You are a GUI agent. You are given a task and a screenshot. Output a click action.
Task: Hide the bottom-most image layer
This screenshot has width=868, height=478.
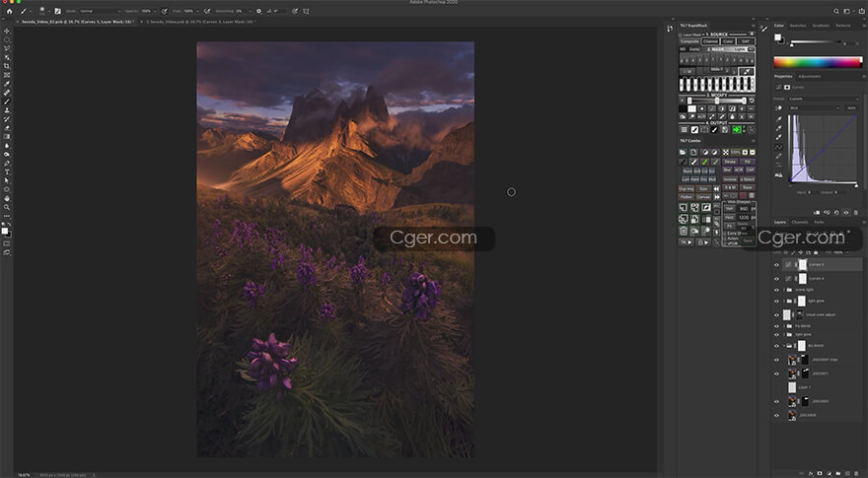[x=776, y=416]
